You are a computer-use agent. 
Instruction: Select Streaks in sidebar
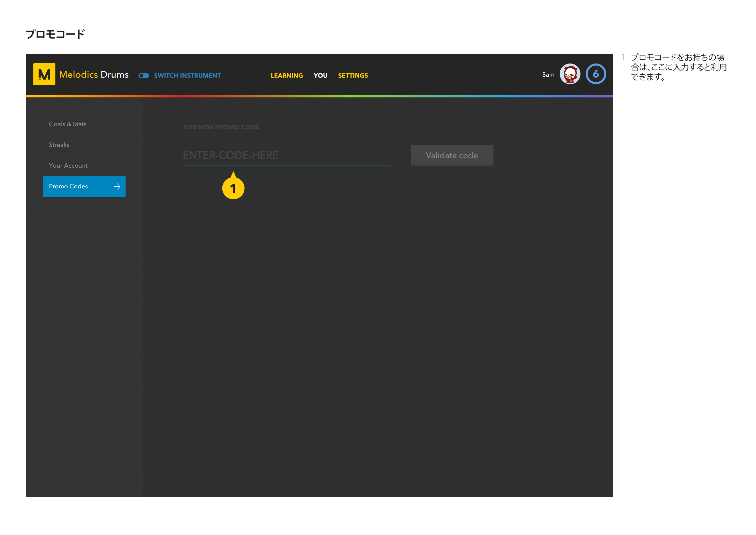[x=59, y=145]
